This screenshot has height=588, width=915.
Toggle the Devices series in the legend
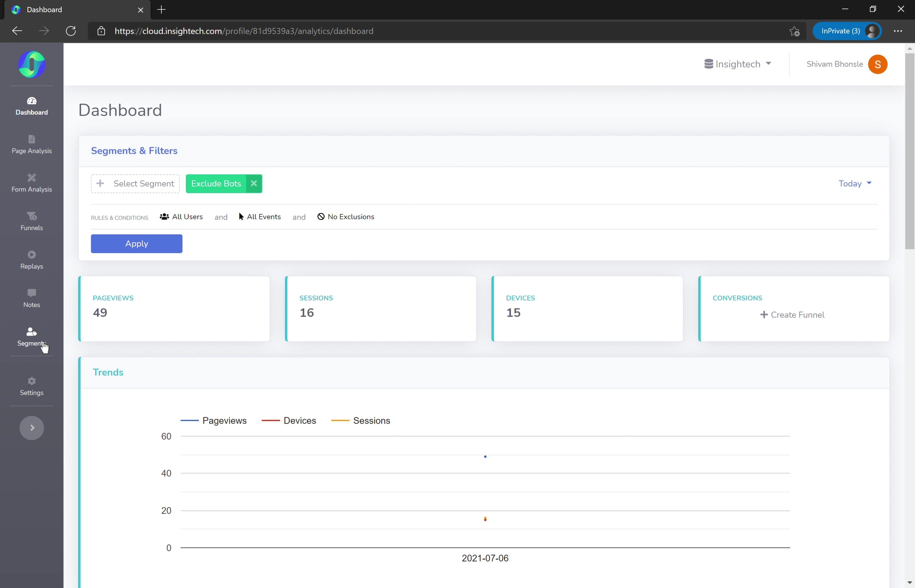[x=299, y=420]
